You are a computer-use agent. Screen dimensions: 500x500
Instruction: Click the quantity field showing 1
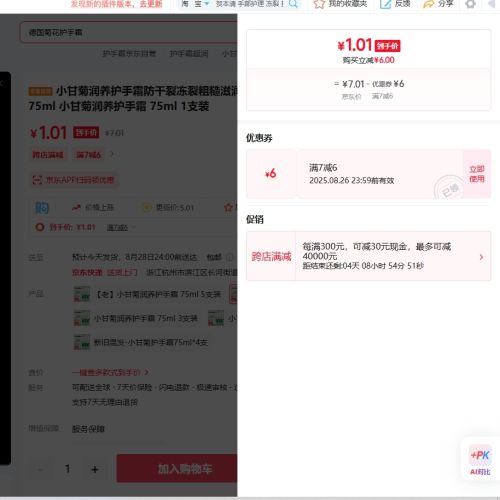(x=68, y=469)
